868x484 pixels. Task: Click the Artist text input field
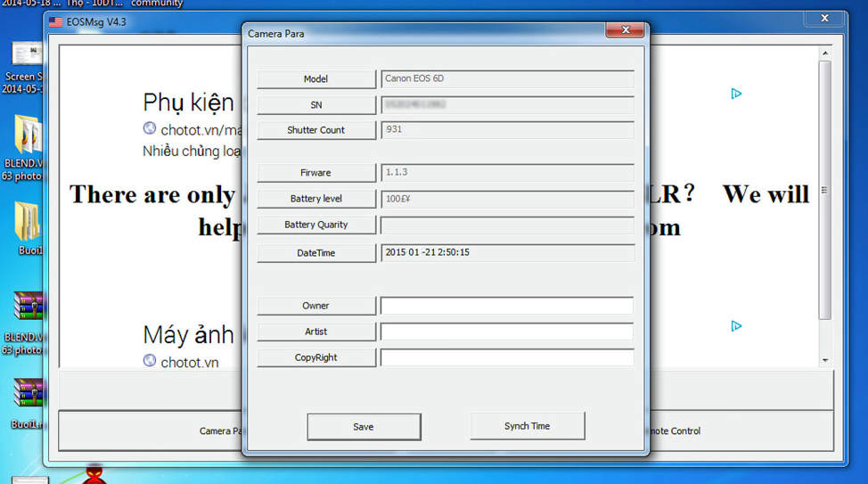(x=506, y=332)
